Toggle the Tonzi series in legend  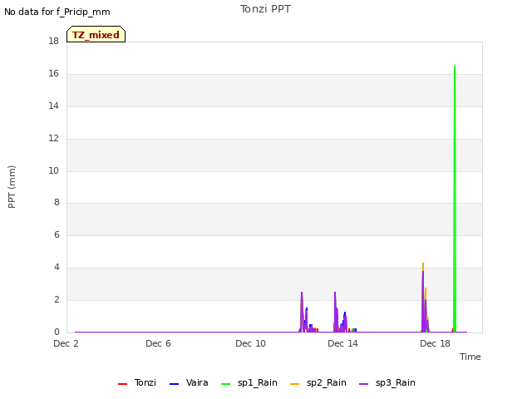pyautogui.click(x=137, y=382)
